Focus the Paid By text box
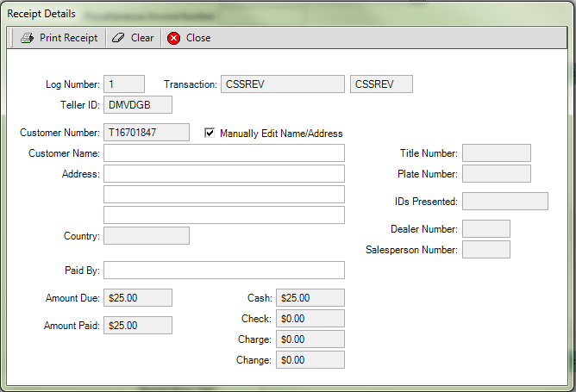Viewport: 576px width, 392px height. [x=224, y=271]
